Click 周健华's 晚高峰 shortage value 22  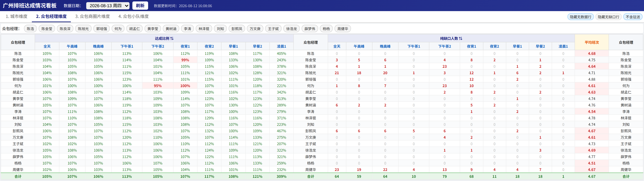click(385, 170)
